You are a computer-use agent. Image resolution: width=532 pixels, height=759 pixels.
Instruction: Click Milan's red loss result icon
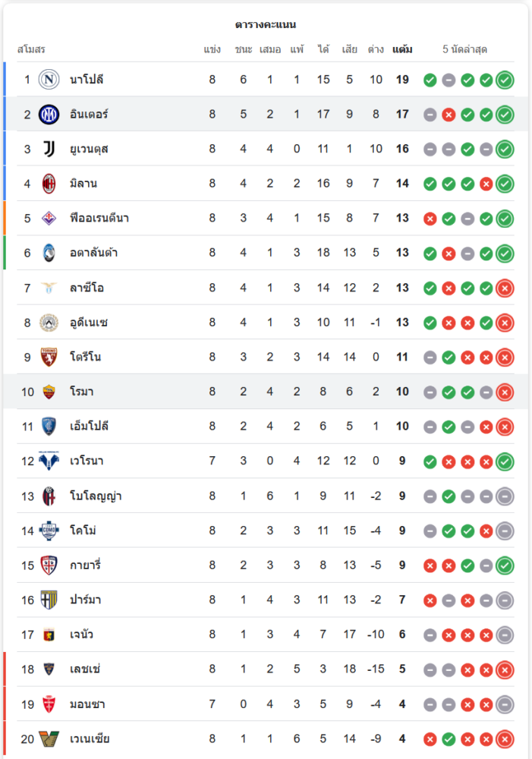[x=486, y=184]
